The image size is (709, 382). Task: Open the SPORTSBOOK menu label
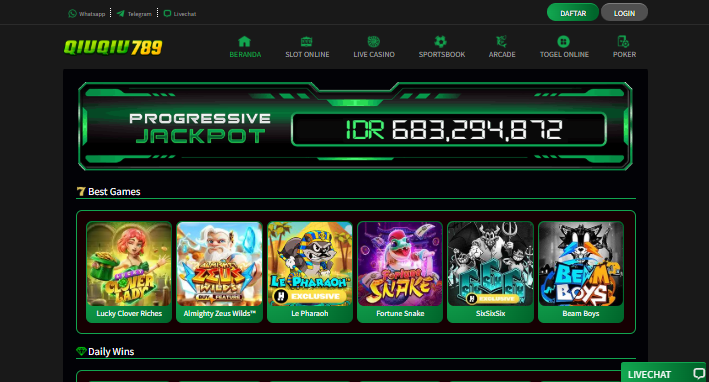(x=442, y=55)
